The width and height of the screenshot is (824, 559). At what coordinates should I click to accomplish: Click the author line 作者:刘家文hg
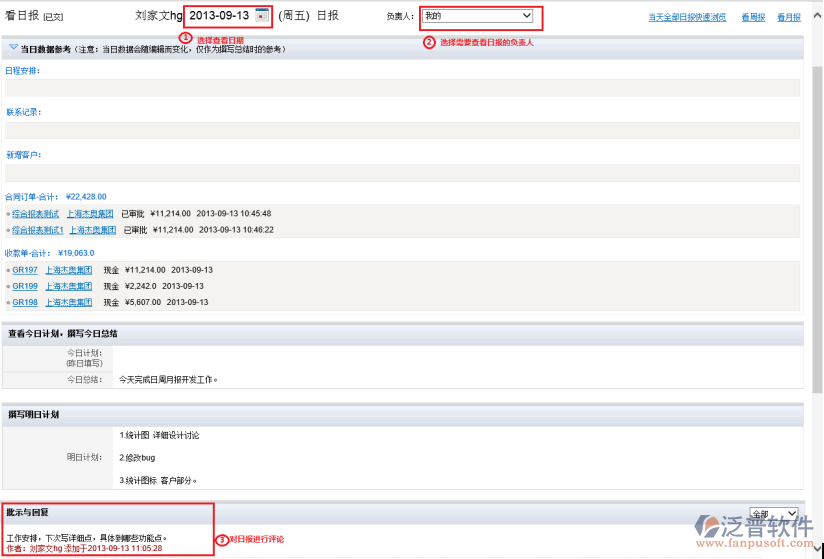(x=84, y=548)
